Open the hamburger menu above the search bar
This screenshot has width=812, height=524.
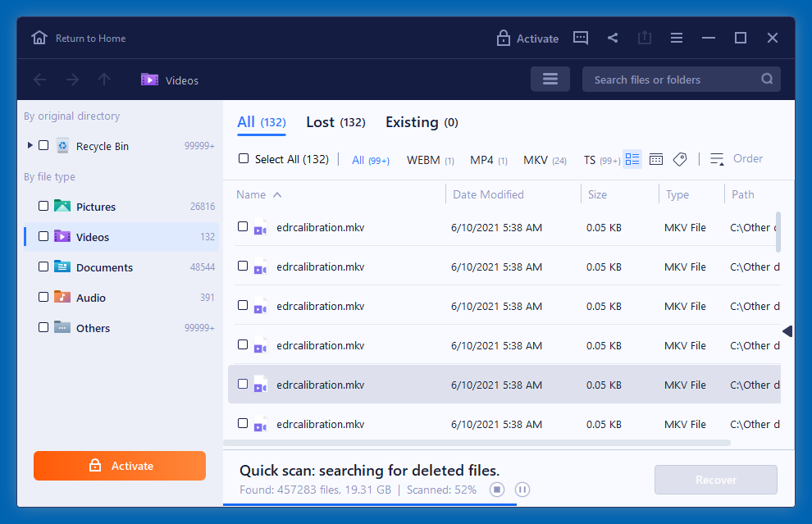[550, 79]
